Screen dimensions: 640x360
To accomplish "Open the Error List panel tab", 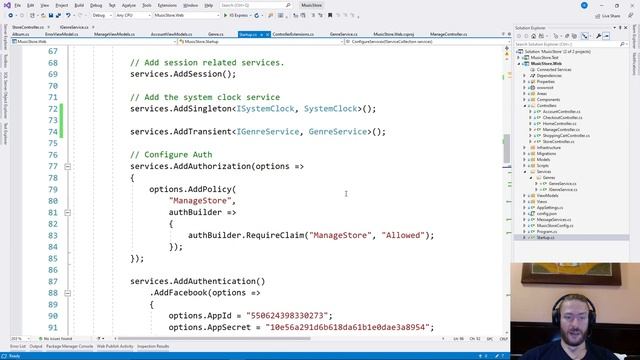I will click(18, 347).
